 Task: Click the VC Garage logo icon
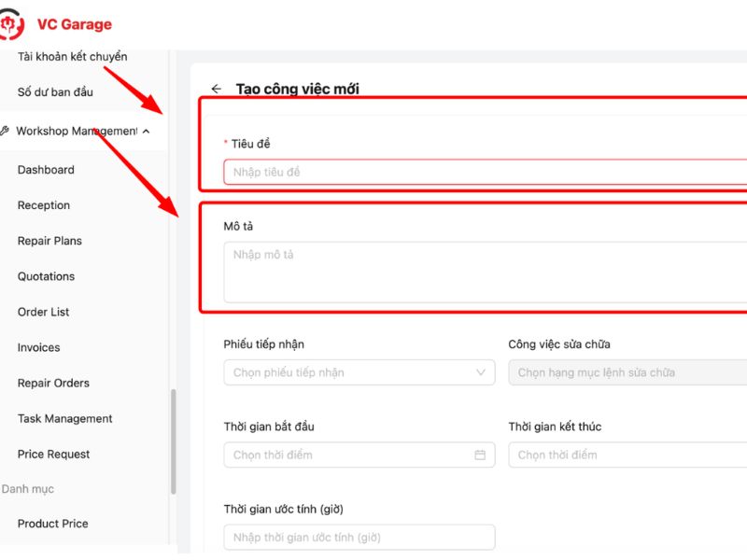click(x=13, y=25)
